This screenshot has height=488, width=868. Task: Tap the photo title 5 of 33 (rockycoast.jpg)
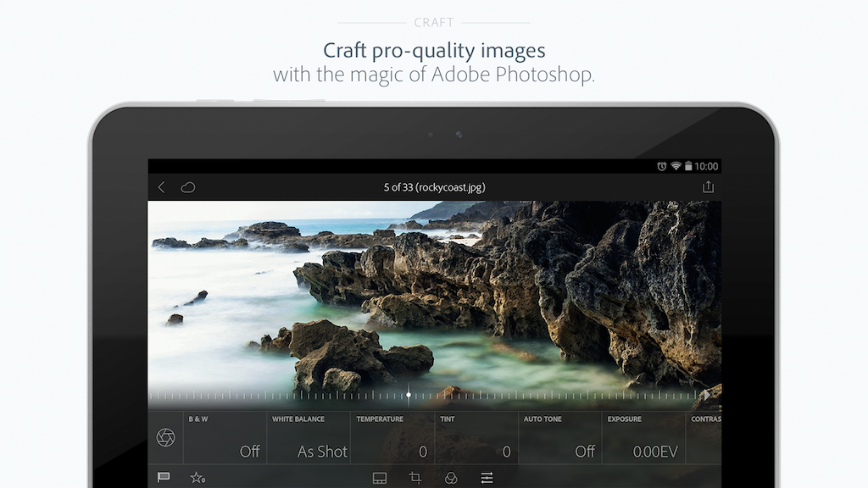pos(434,187)
